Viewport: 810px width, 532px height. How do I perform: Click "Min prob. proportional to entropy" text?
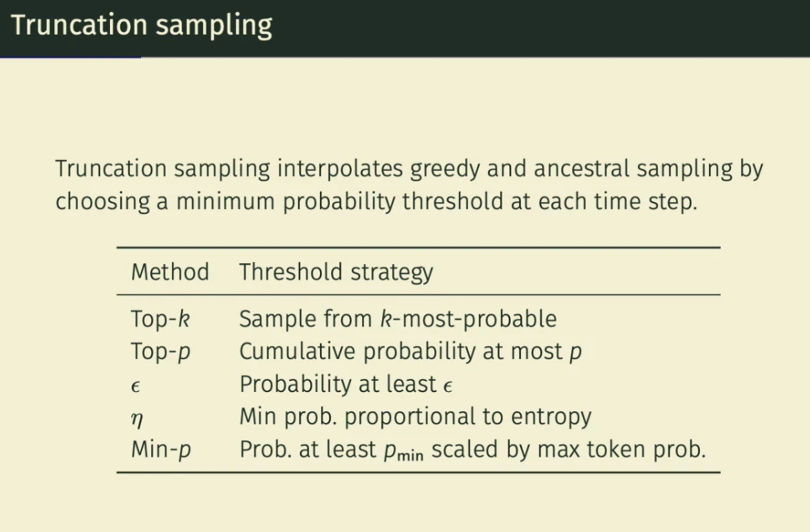415,416
